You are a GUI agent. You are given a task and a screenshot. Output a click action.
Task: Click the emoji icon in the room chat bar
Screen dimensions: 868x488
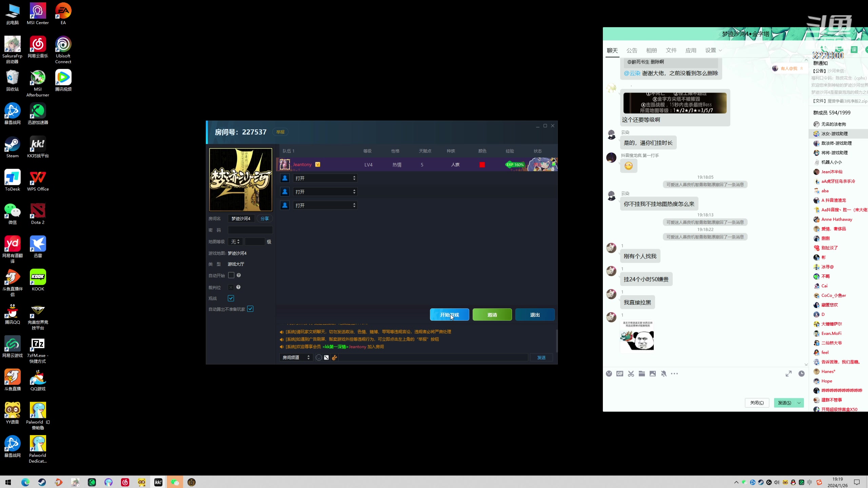pyautogui.click(x=319, y=358)
